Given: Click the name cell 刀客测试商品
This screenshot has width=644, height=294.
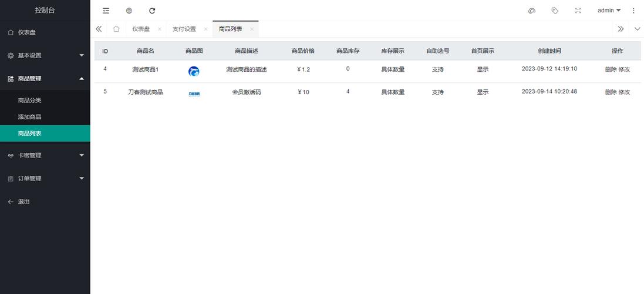Looking at the screenshot, I should 146,92.
